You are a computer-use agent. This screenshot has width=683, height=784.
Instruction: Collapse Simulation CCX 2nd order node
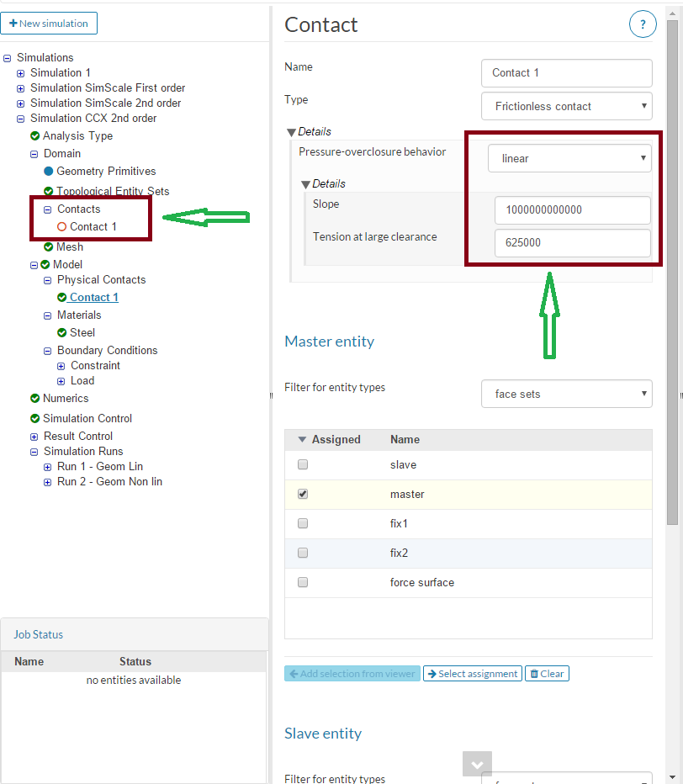[20, 119]
